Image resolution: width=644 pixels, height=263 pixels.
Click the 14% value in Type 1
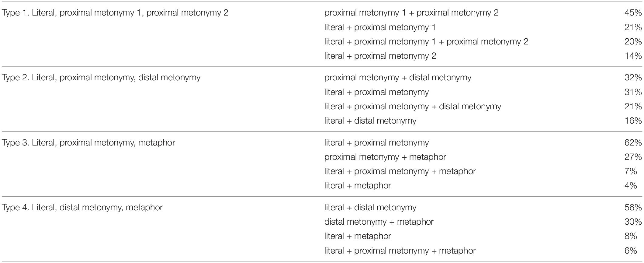coord(633,56)
